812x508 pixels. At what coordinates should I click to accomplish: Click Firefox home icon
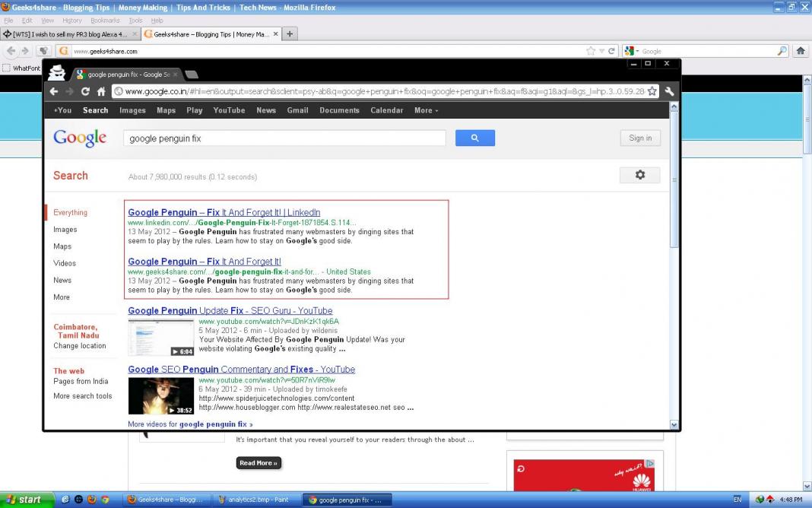click(801, 51)
